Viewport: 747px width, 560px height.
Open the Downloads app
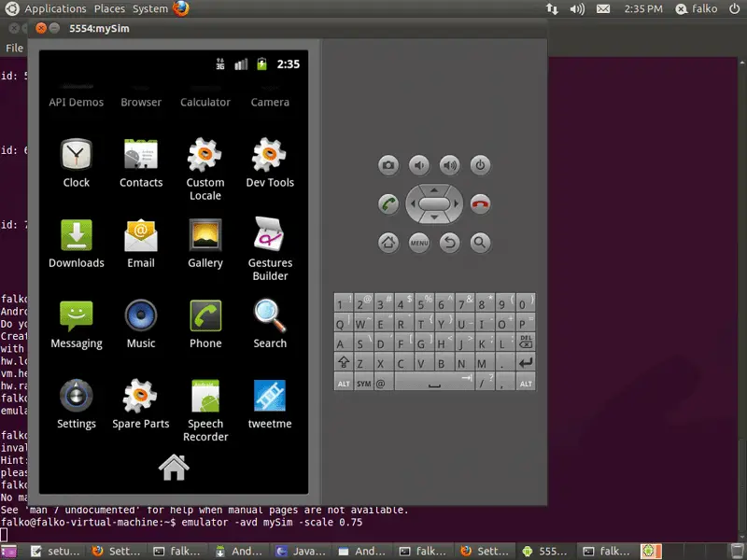pyautogui.click(x=77, y=244)
